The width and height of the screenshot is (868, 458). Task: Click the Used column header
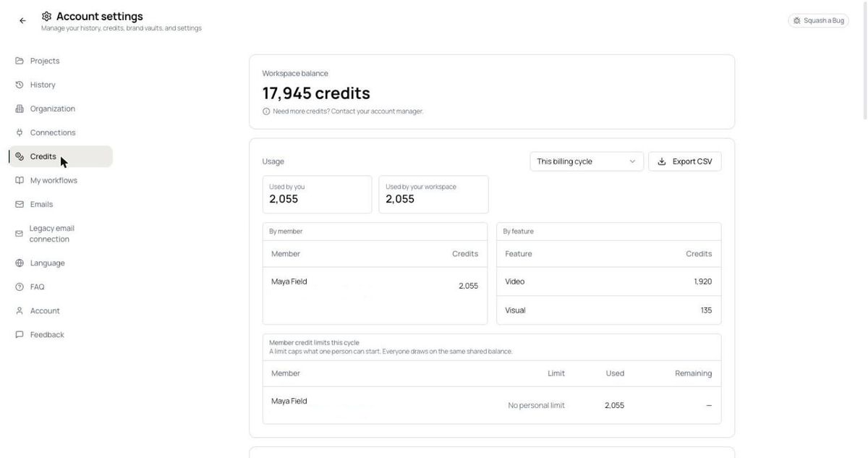coord(615,373)
